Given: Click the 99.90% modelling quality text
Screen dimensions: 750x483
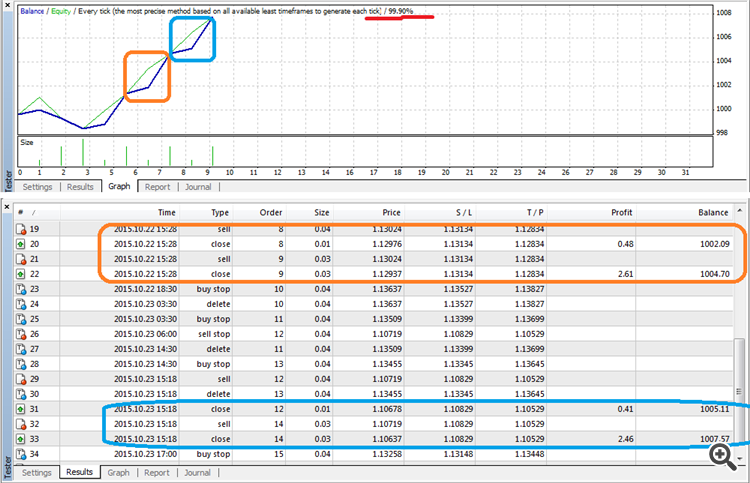Looking at the screenshot, I should [x=400, y=11].
